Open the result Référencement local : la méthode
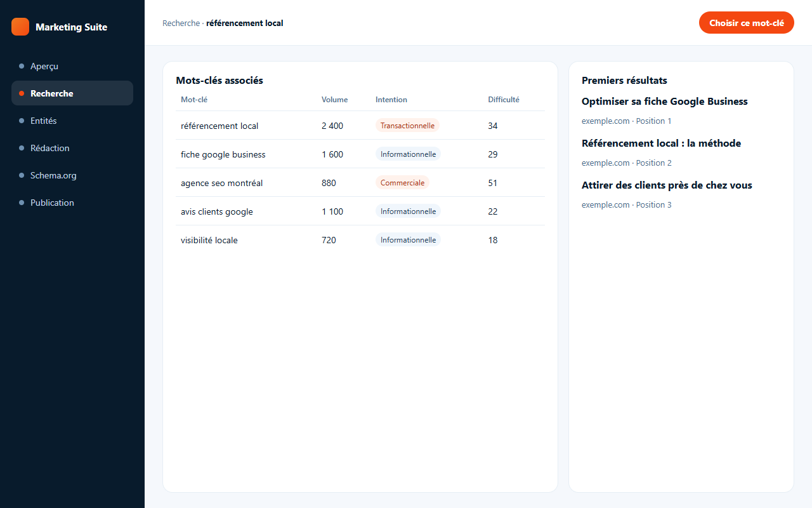Viewport: 812px width, 508px height. [x=661, y=144]
